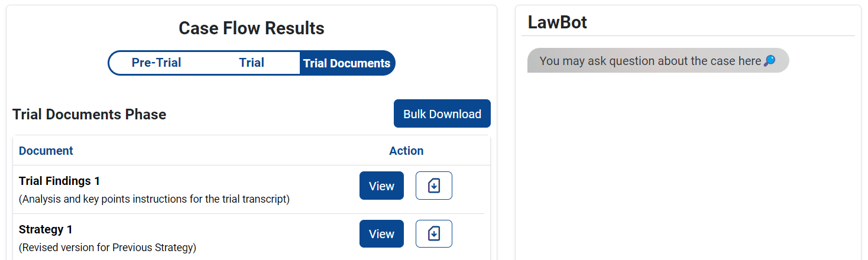Switch to the Pre-Trial tab
Viewport: 868px width, 260px height.
156,63
